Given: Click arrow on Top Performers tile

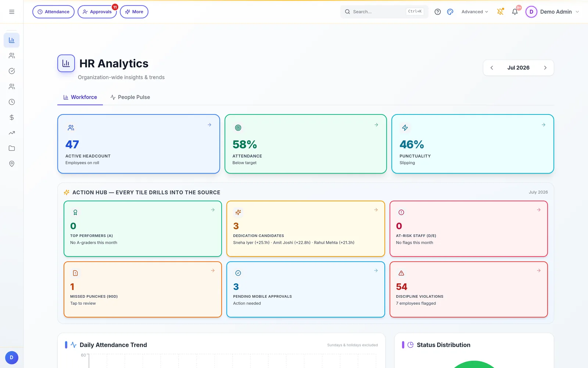Looking at the screenshot, I should 213,210.
